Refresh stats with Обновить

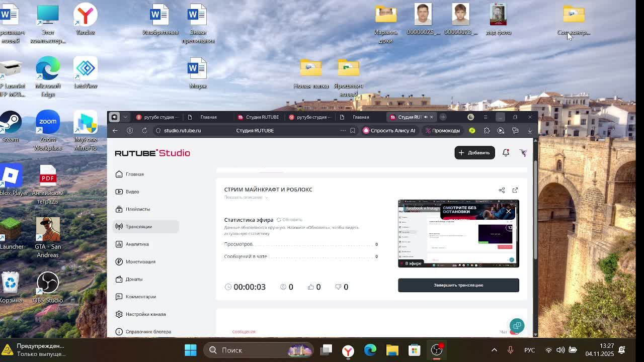tap(289, 220)
